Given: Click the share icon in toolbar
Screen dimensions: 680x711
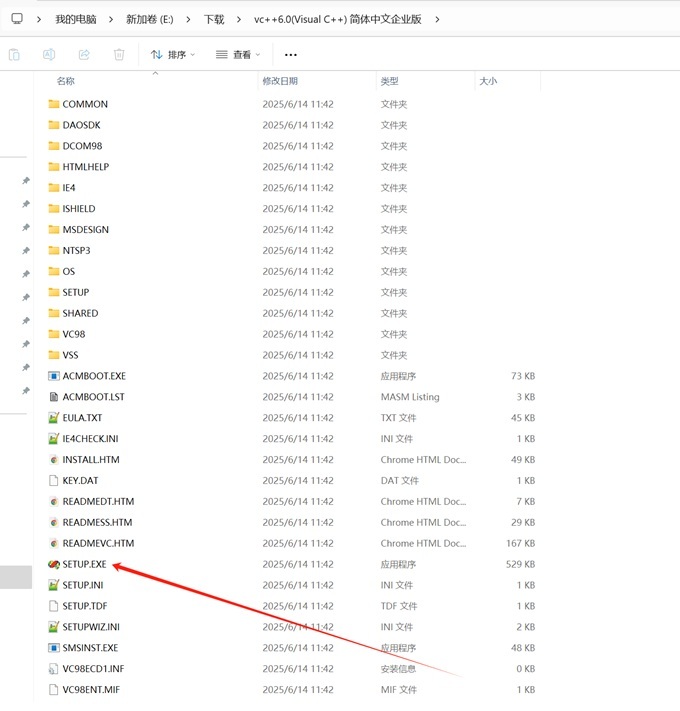Looking at the screenshot, I should coord(84,55).
